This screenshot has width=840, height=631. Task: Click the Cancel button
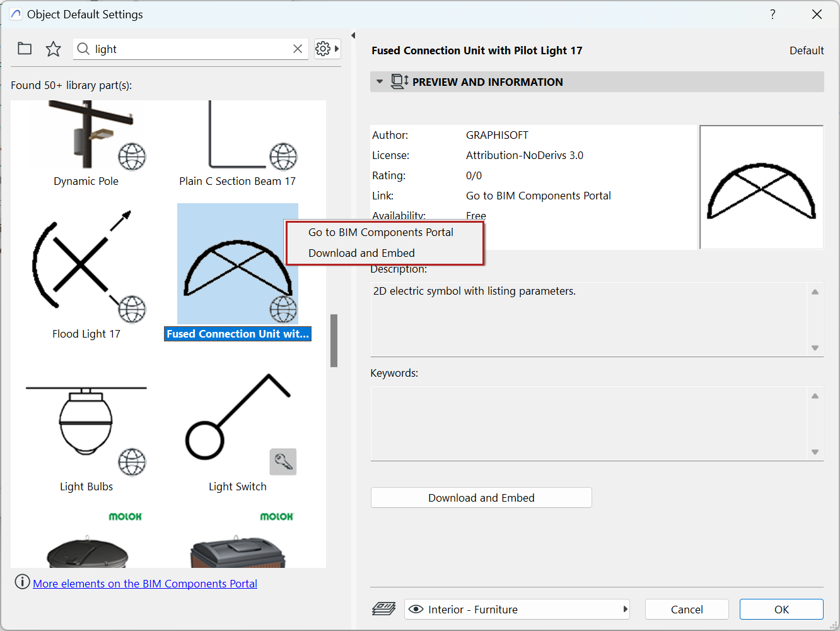coord(687,609)
